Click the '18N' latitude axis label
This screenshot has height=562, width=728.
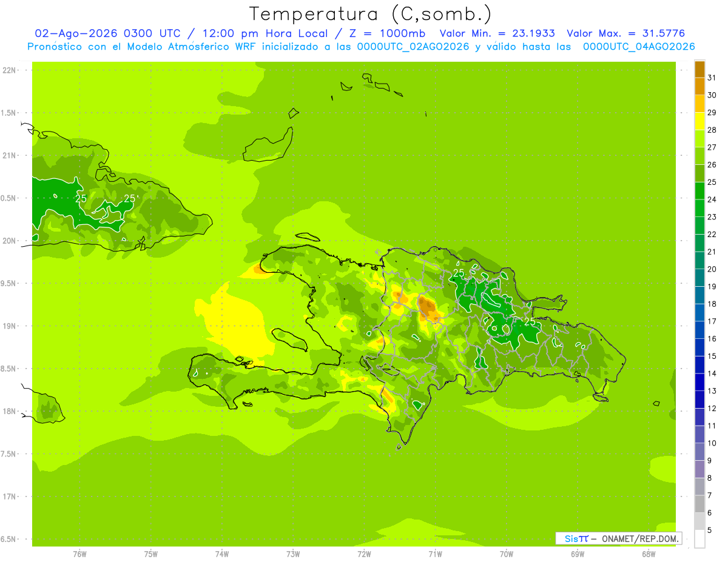click(10, 412)
